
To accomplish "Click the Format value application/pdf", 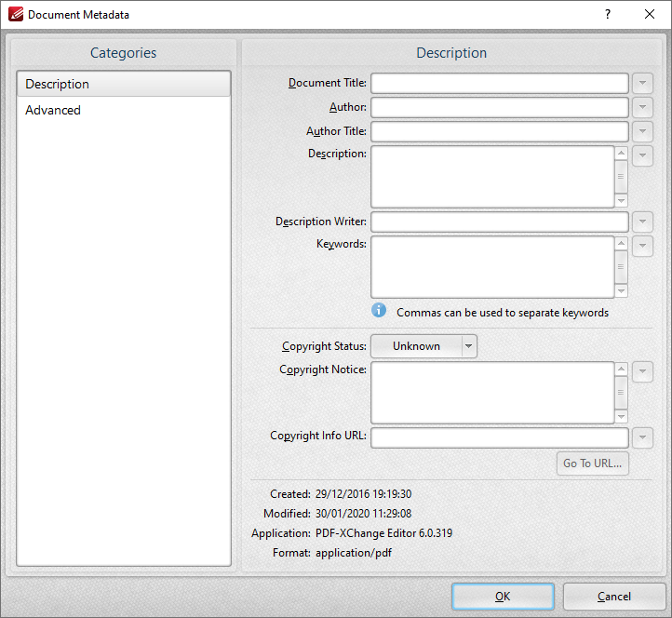I will click(x=354, y=553).
